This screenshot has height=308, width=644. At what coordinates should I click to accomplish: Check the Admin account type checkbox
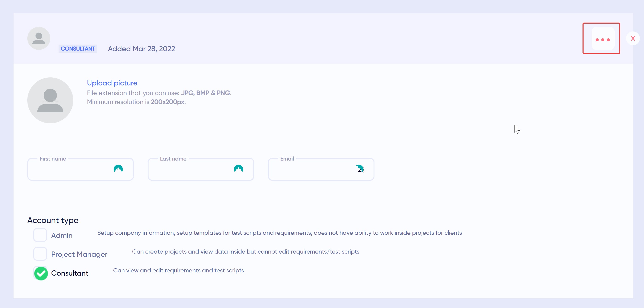pyautogui.click(x=40, y=235)
